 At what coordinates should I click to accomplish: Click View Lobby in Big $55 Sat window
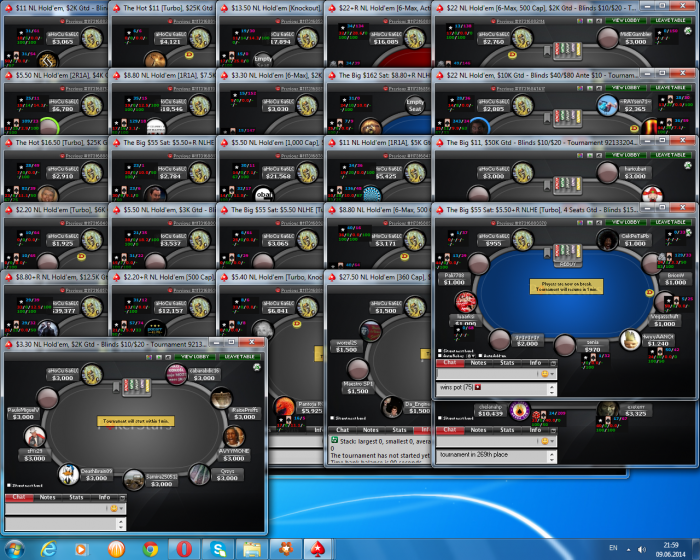point(626,222)
